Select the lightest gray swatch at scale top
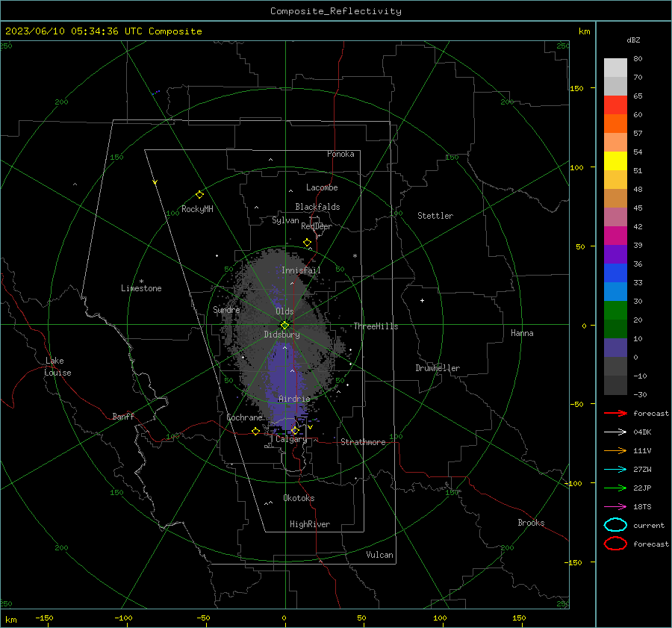The height and width of the screenshot is (628, 672). coord(615,67)
